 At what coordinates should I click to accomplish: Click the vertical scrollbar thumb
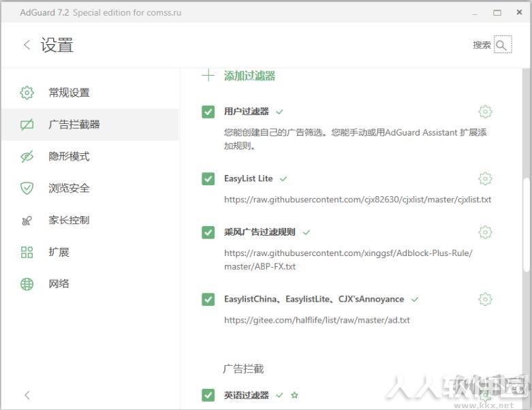(526, 224)
